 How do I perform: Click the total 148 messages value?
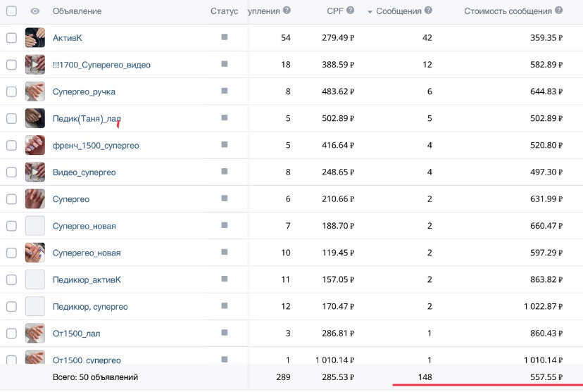425,377
